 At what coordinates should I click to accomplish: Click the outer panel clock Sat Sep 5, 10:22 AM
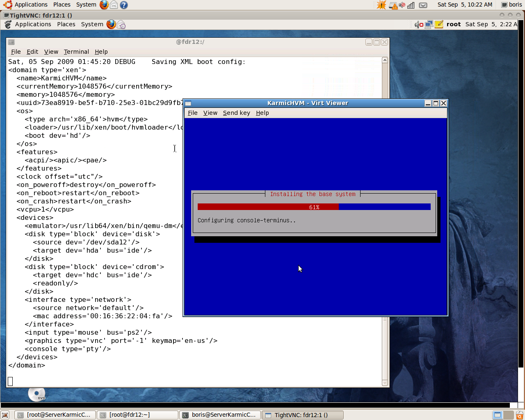(x=465, y=5)
